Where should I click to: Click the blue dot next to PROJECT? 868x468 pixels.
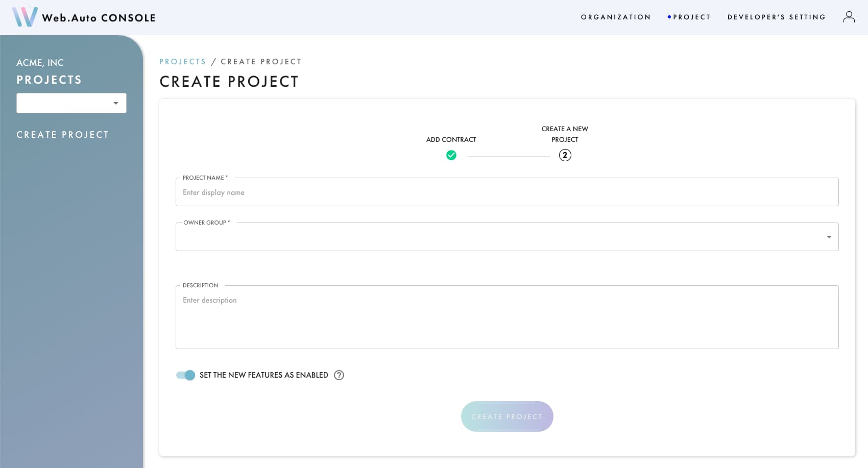(670, 16)
